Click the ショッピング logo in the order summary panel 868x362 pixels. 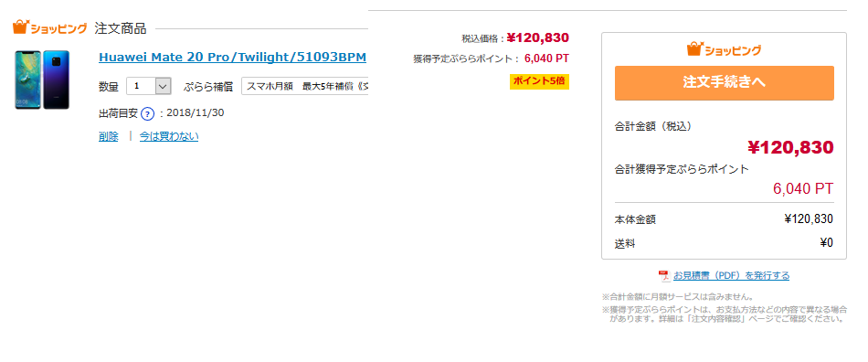(724, 49)
